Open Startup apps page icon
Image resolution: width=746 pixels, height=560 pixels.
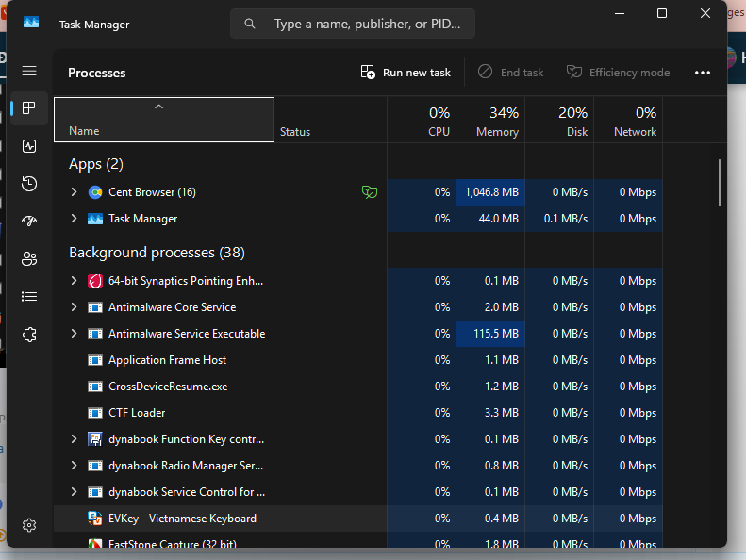pyautogui.click(x=29, y=222)
